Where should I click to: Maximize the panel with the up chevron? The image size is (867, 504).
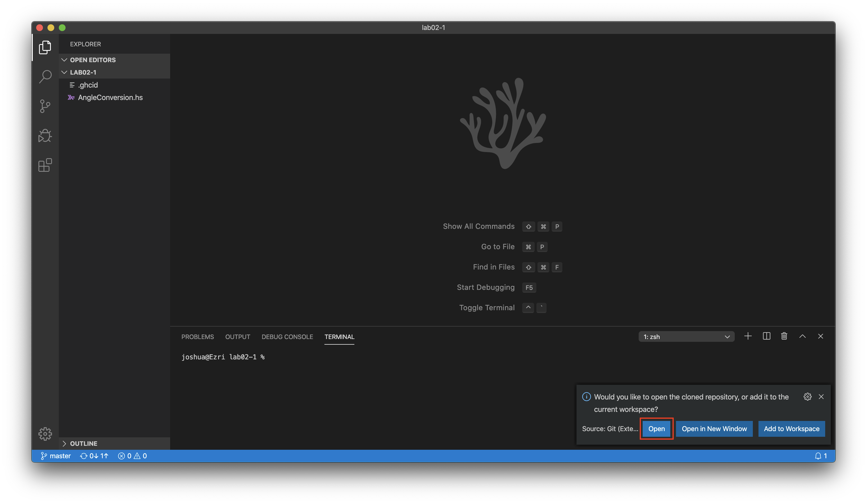pyautogui.click(x=802, y=336)
